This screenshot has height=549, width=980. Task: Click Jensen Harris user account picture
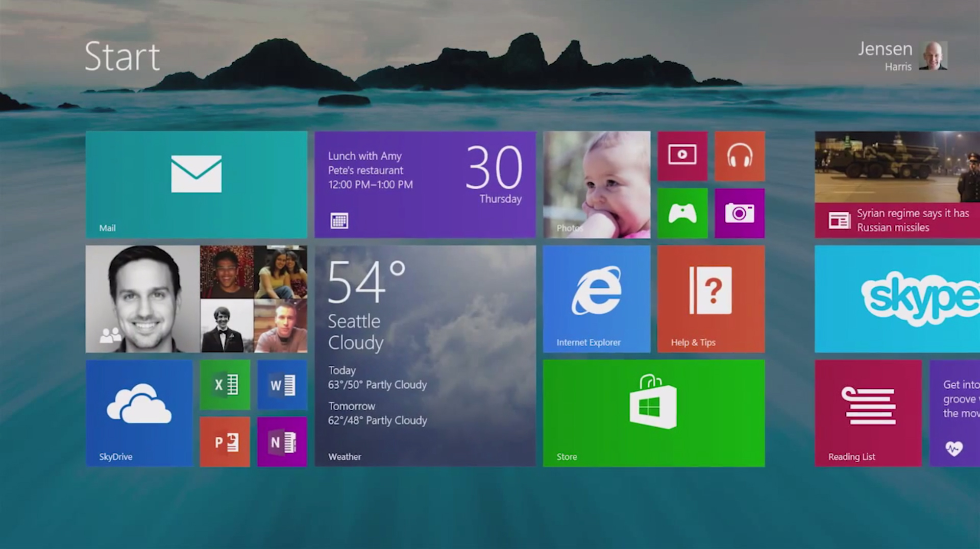pyautogui.click(x=933, y=56)
